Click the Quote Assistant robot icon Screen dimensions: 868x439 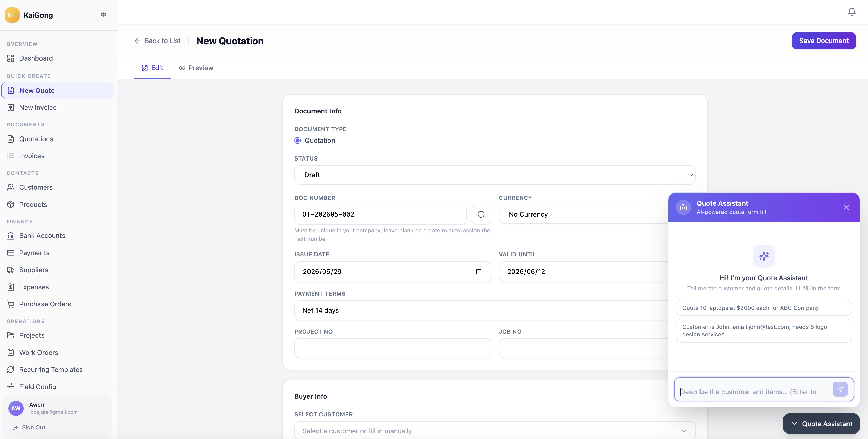point(683,207)
